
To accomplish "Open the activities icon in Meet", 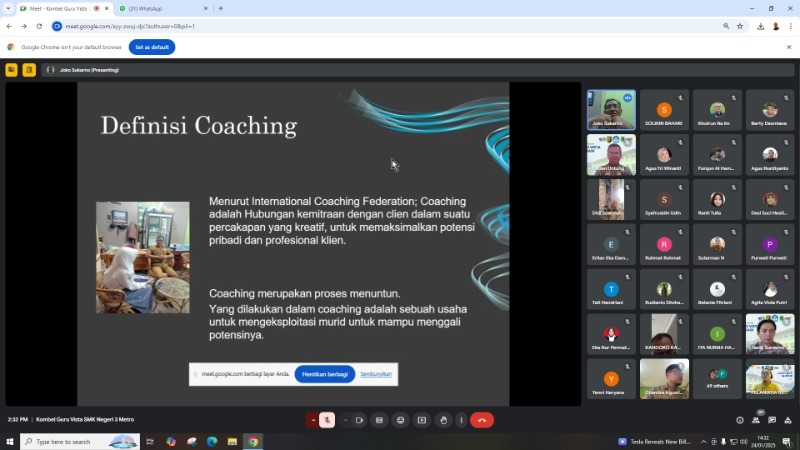I will click(788, 420).
